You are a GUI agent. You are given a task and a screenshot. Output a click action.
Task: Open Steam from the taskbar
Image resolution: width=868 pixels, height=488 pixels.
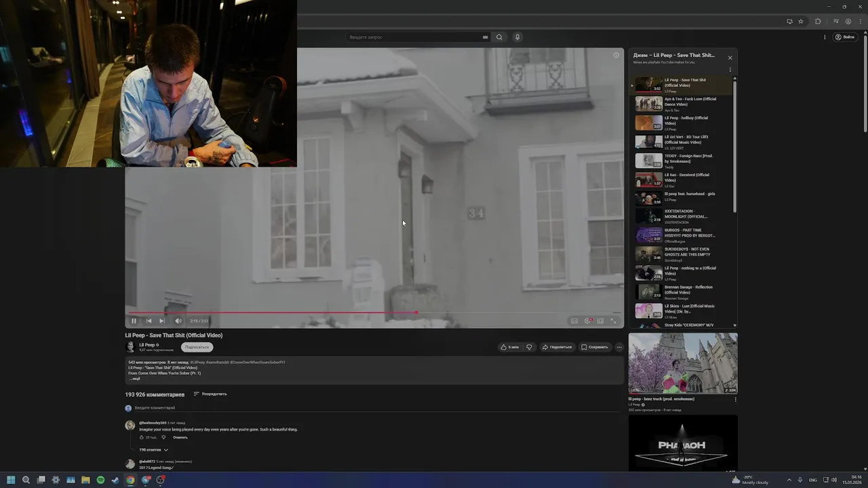pos(115,480)
